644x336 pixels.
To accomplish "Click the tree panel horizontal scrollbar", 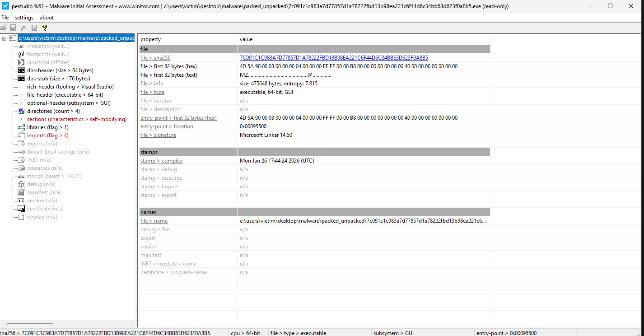I will coord(30,323).
